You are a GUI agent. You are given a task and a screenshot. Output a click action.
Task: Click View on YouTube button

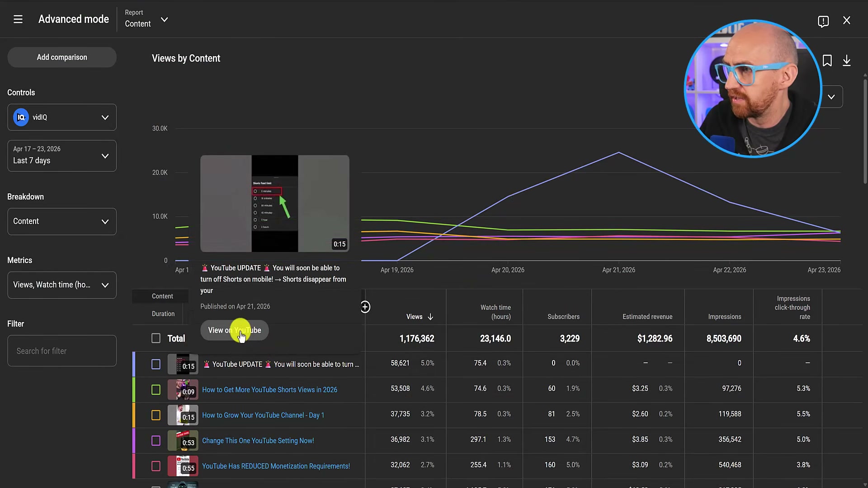[234, 330]
